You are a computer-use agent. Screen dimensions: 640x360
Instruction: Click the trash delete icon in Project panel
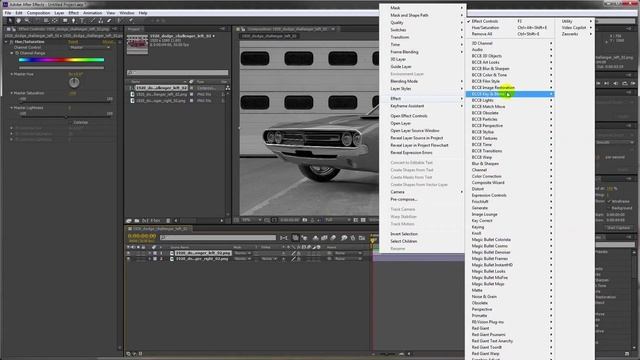tap(168, 221)
